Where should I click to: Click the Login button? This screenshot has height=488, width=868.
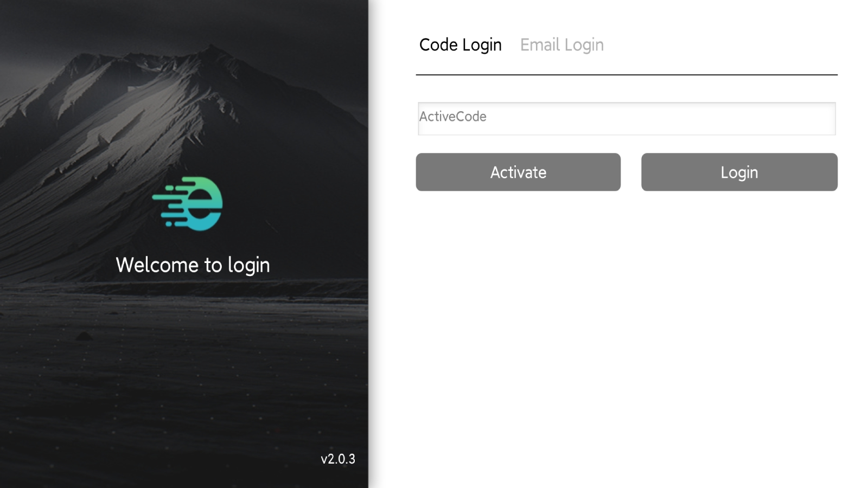739,172
